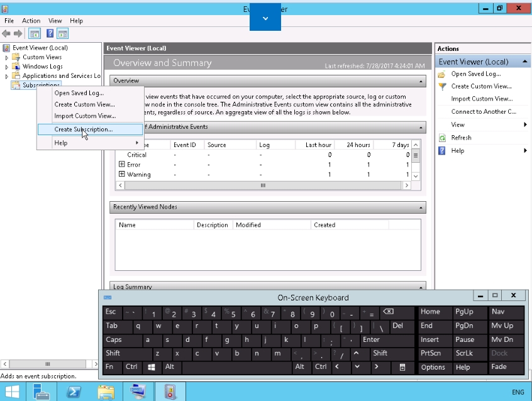Toggle ScrLk key on On-Screen Keyboard
Screen dimensions: 532x401
470,353
